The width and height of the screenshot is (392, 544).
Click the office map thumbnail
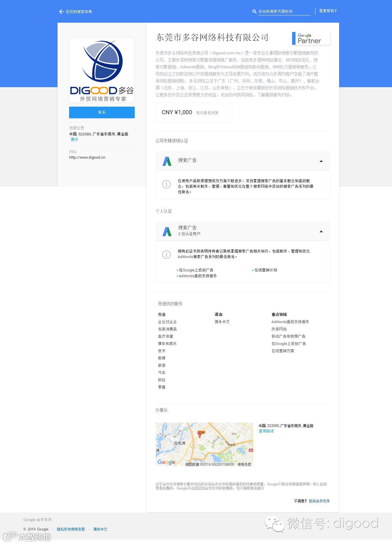pyautogui.click(x=204, y=445)
